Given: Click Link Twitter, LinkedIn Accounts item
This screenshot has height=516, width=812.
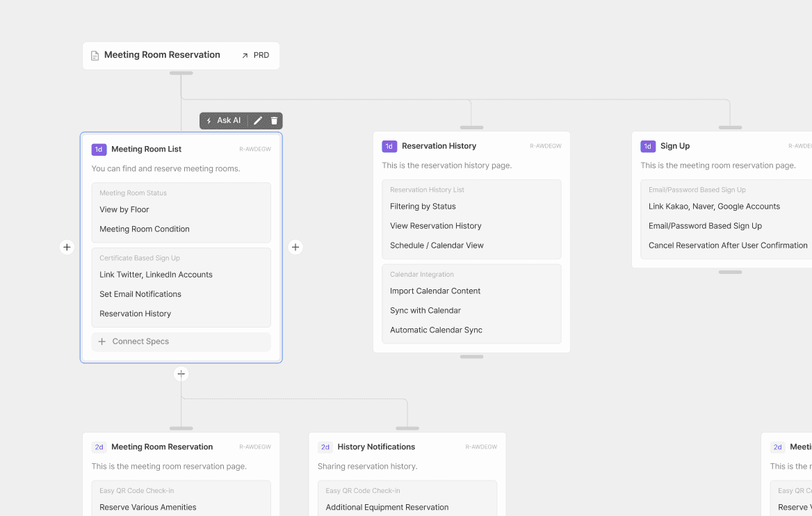Looking at the screenshot, I should pos(156,275).
